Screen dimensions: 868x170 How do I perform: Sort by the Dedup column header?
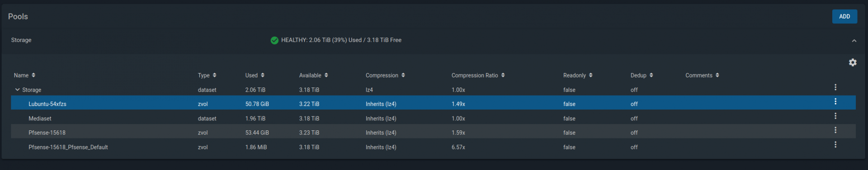(642, 75)
